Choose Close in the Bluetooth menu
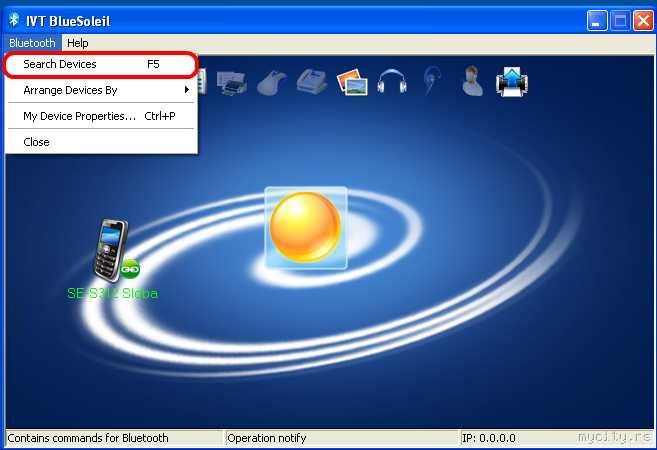657x450 pixels. click(101, 142)
